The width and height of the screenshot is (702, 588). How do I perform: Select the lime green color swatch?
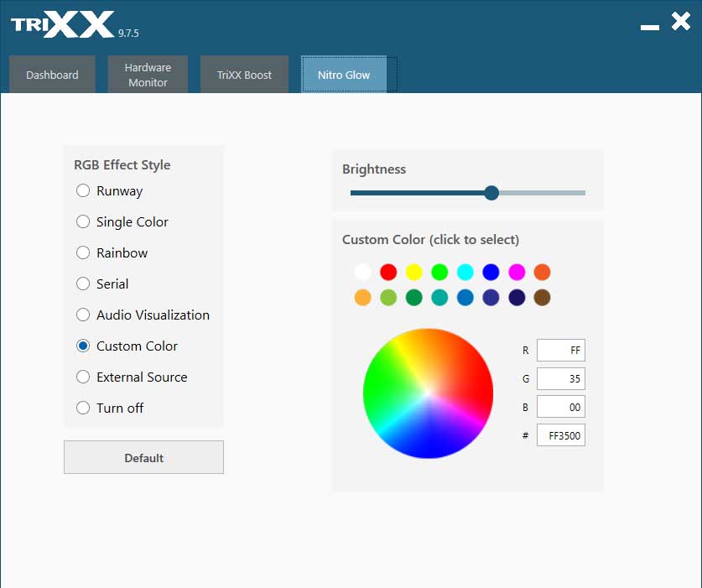pos(388,298)
